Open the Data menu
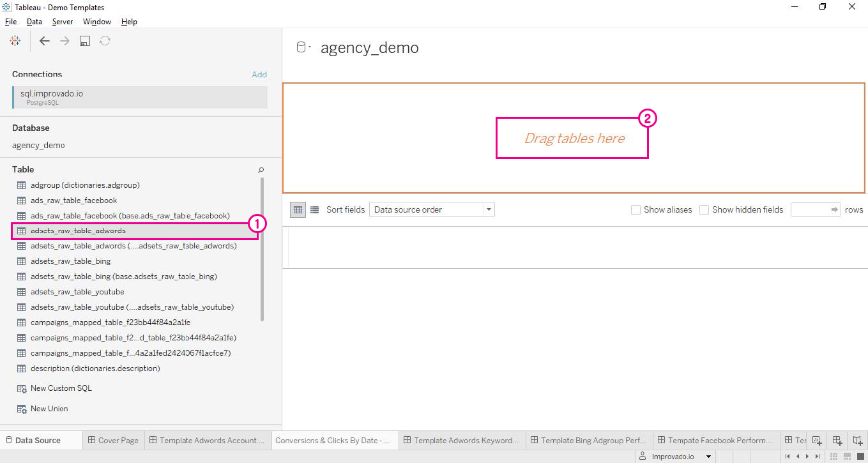The width and height of the screenshot is (868, 463). [34, 22]
